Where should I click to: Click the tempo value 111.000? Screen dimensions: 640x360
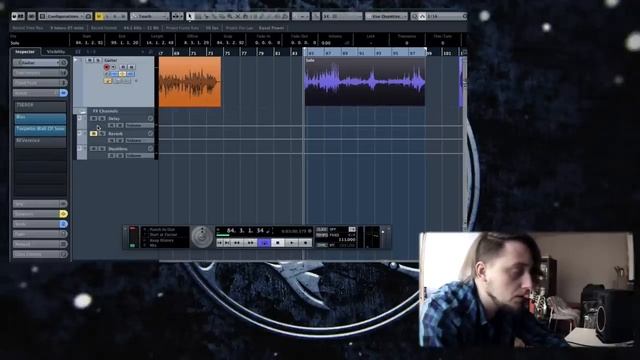point(347,240)
